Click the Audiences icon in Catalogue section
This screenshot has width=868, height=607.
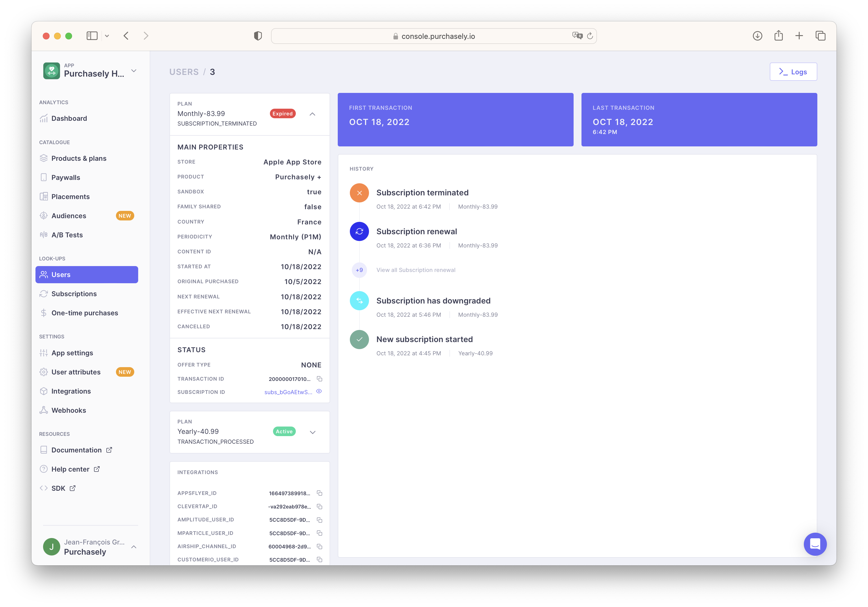(x=44, y=216)
